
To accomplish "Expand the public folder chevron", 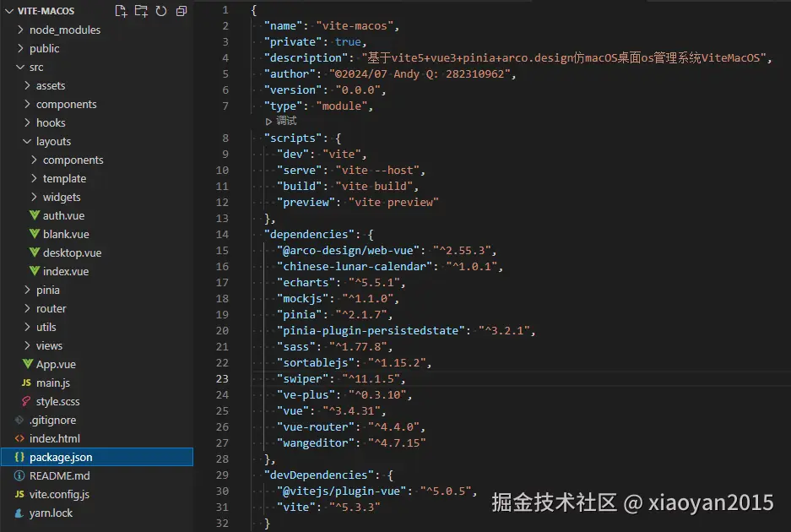I will pyautogui.click(x=20, y=48).
